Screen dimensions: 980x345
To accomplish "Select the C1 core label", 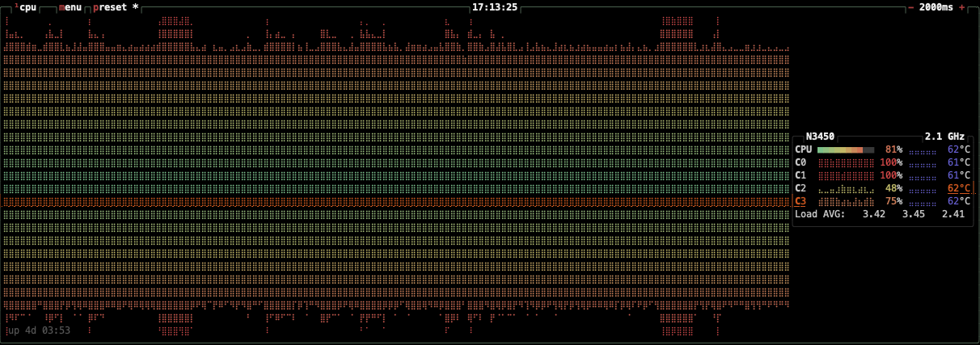I will point(800,175).
